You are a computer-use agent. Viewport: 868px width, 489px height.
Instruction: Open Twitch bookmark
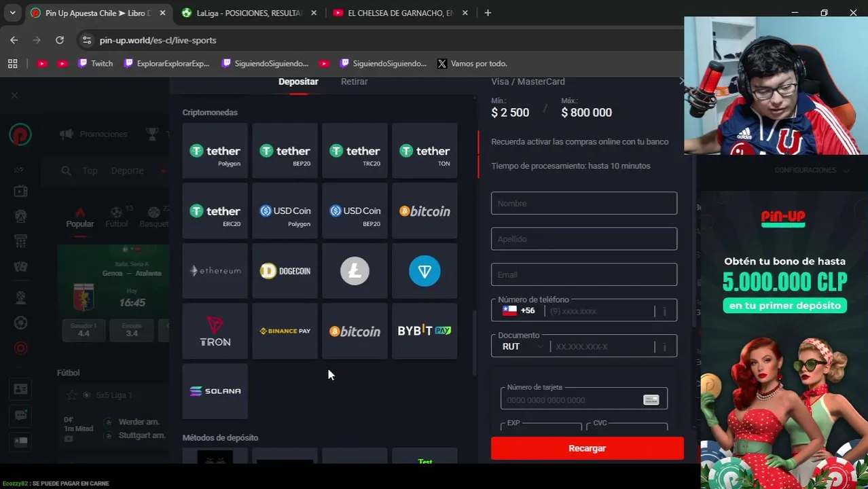coord(95,63)
